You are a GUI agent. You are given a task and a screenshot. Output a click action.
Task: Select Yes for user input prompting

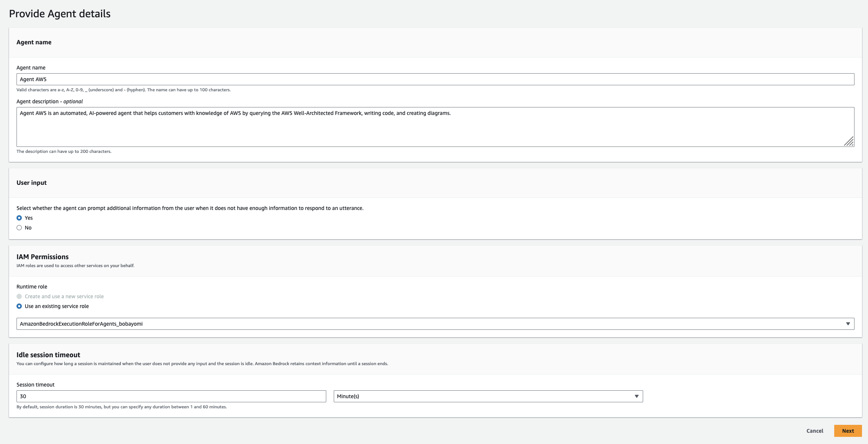[x=19, y=218]
